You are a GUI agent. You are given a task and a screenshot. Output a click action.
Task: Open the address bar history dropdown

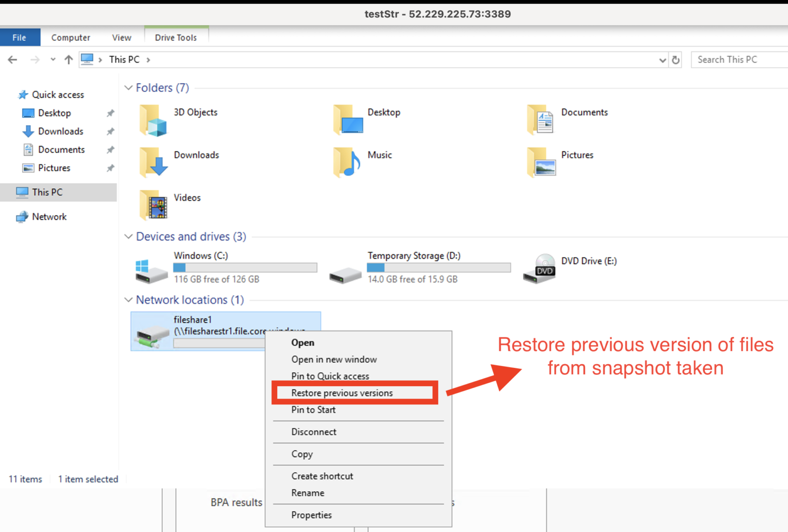point(662,60)
